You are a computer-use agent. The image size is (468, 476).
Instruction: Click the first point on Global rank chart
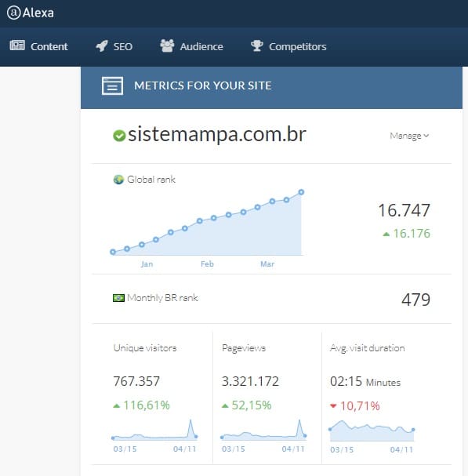(x=113, y=252)
